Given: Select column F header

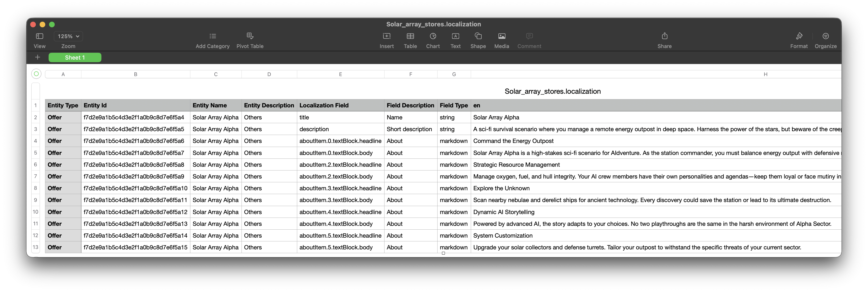Looking at the screenshot, I should pos(410,74).
